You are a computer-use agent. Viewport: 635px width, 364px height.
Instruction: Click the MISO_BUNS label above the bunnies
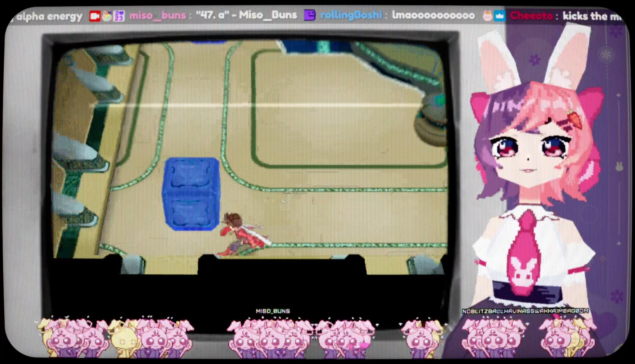click(x=273, y=311)
